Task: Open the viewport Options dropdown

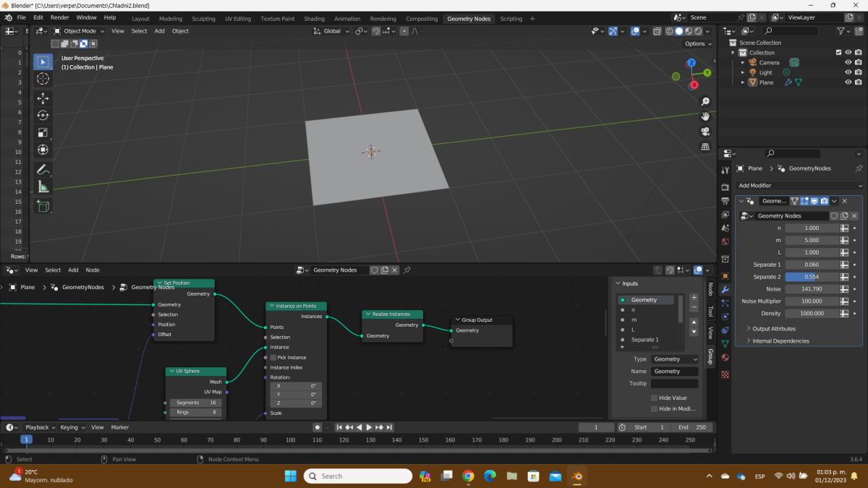Action: point(697,43)
